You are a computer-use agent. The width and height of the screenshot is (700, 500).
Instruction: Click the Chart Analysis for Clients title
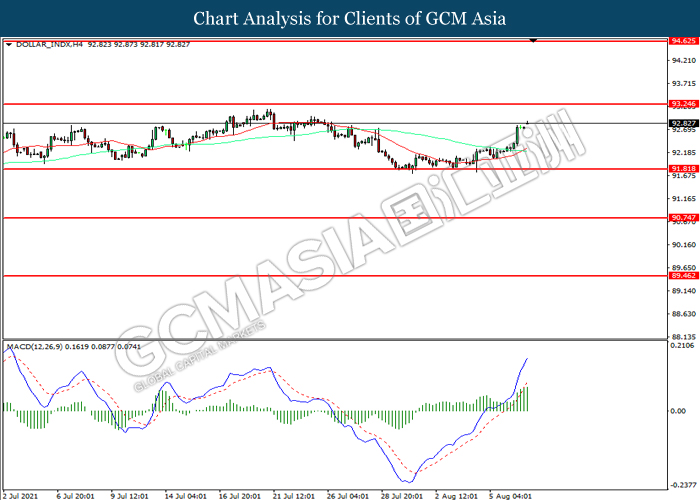[x=350, y=18]
